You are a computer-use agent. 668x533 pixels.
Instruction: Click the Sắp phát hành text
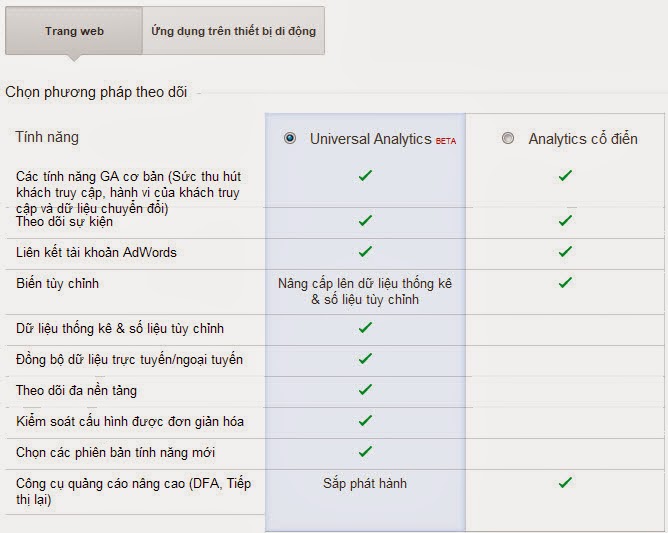tap(365, 484)
